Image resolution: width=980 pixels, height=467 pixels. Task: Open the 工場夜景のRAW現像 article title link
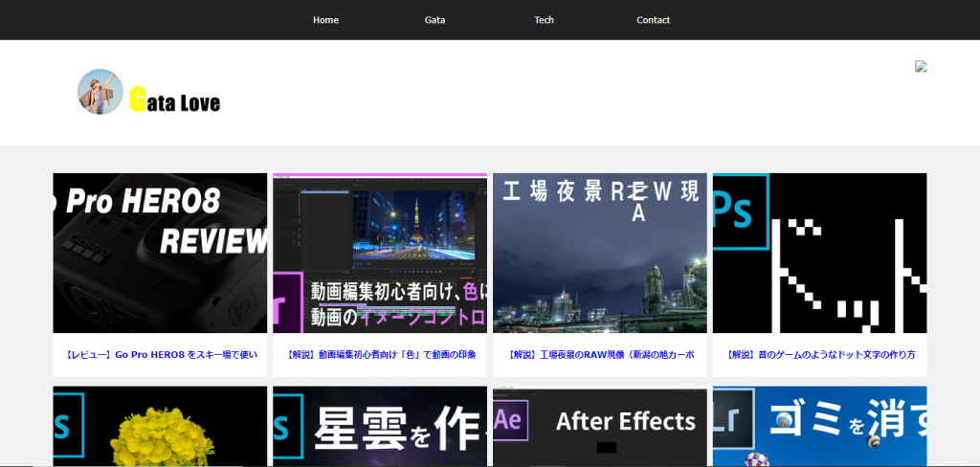pos(600,355)
